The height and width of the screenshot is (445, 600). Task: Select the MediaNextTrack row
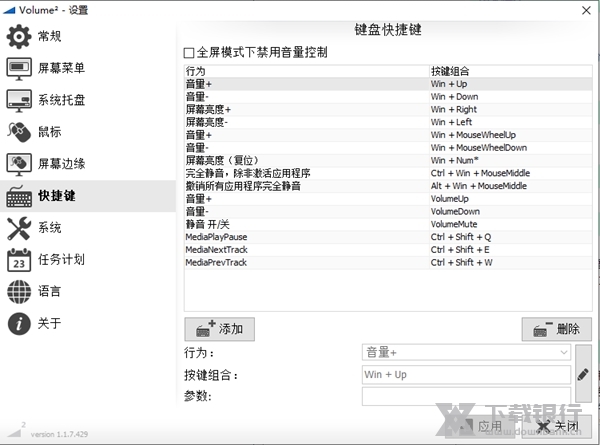click(x=388, y=249)
